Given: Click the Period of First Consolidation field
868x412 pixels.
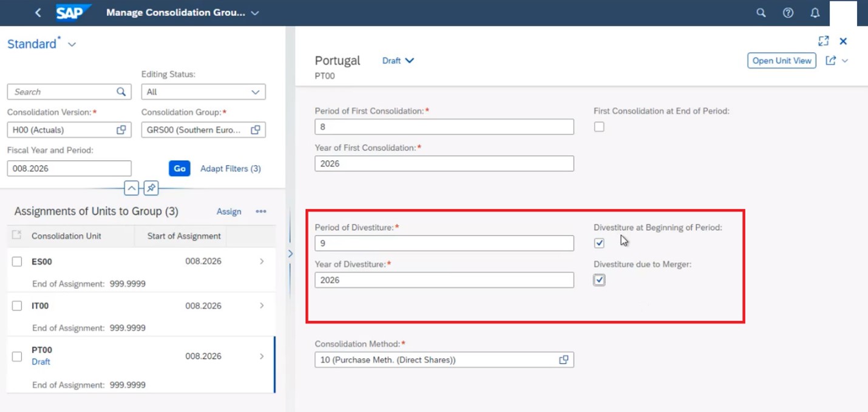Looking at the screenshot, I should pyautogui.click(x=444, y=127).
